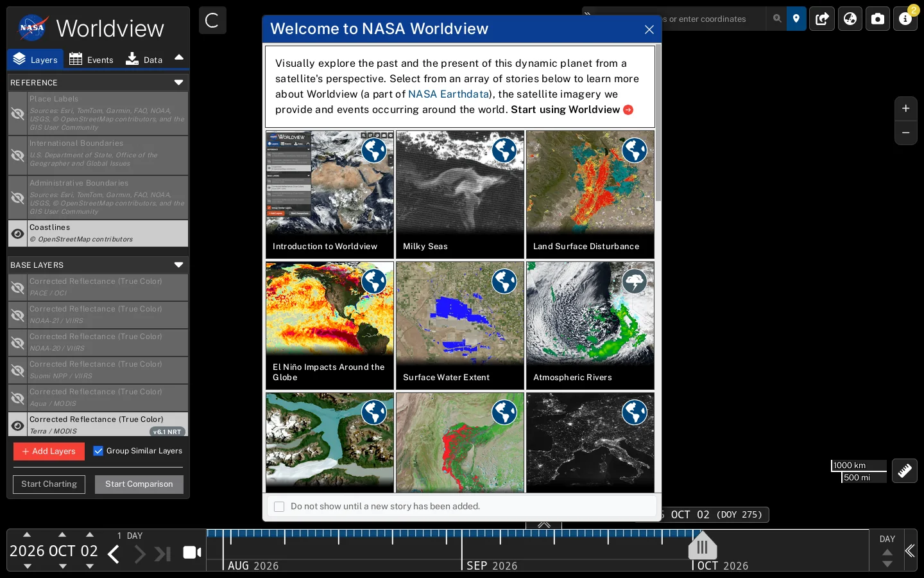Click Start Charting button

point(49,484)
